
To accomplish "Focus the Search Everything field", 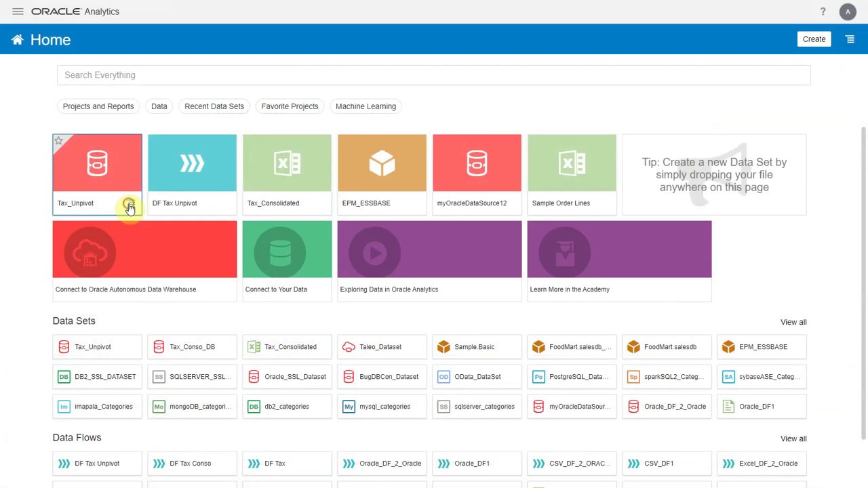I will point(433,75).
